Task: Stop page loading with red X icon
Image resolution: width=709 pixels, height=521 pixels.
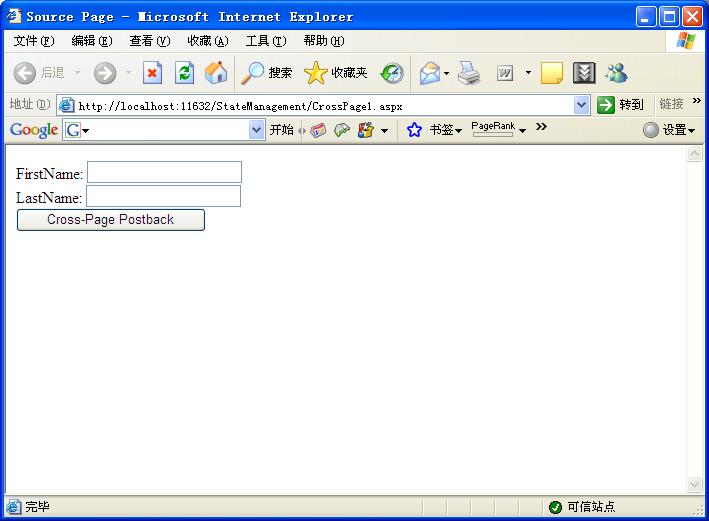Action: (x=152, y=73)
